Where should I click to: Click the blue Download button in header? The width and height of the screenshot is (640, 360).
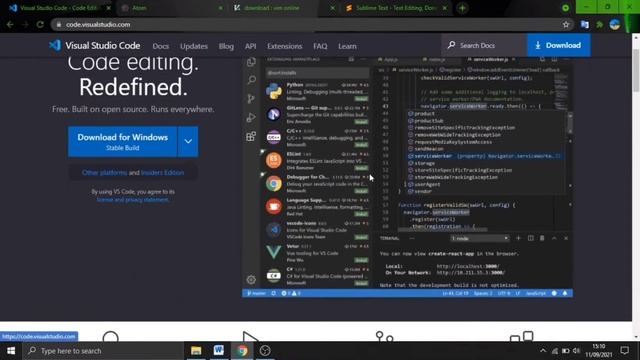(558, 45)
